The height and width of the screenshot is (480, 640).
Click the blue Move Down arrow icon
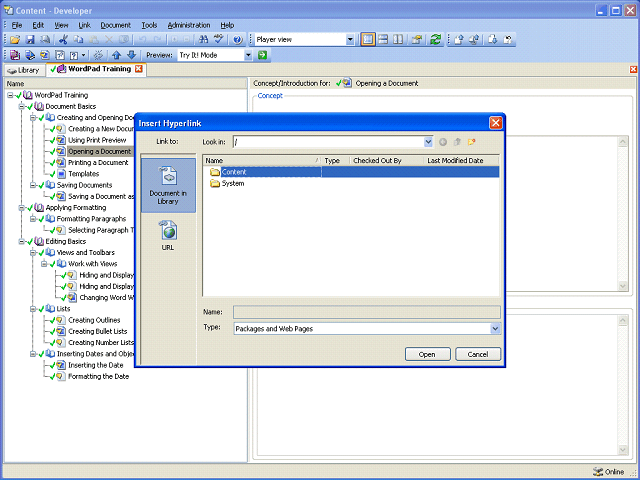[x=131, y=55]
